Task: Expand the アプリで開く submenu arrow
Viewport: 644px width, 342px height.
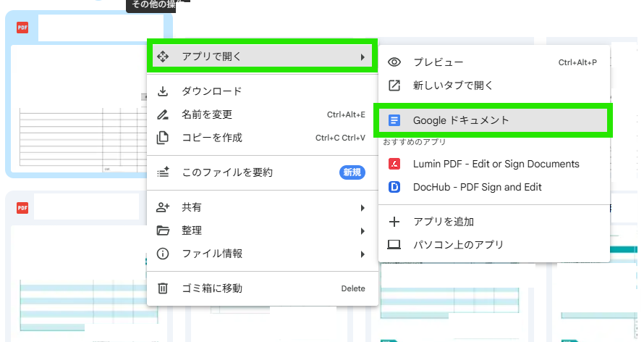Action: tap(363, 57)
